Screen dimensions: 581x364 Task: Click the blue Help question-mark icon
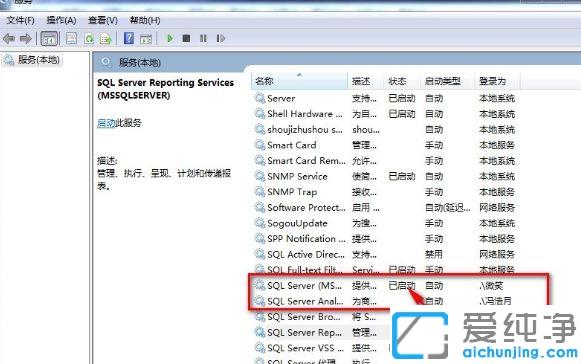point(129,38)
